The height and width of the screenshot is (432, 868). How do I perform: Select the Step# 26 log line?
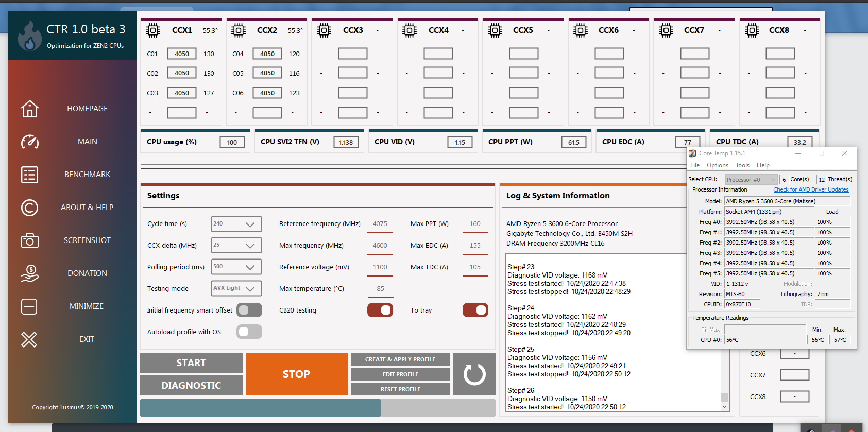coord(521,390)
